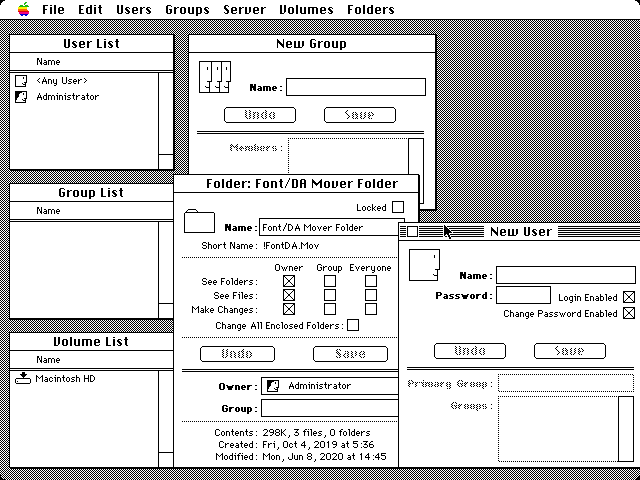Click the User List Name column header

click(48, 62)
